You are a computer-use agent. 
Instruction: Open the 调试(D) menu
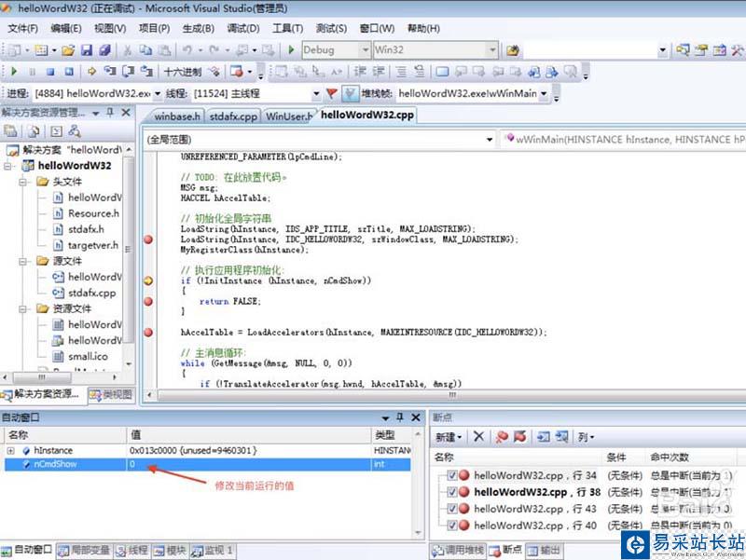point(243,29)
